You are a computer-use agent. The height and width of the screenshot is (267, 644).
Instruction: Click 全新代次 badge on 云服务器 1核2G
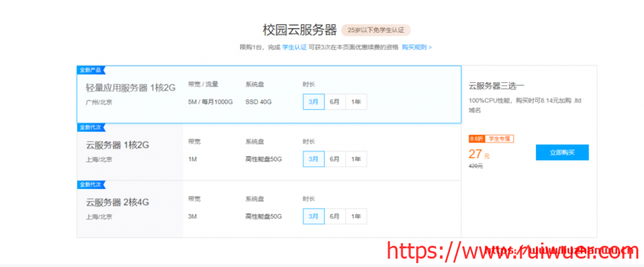[90, 127]
